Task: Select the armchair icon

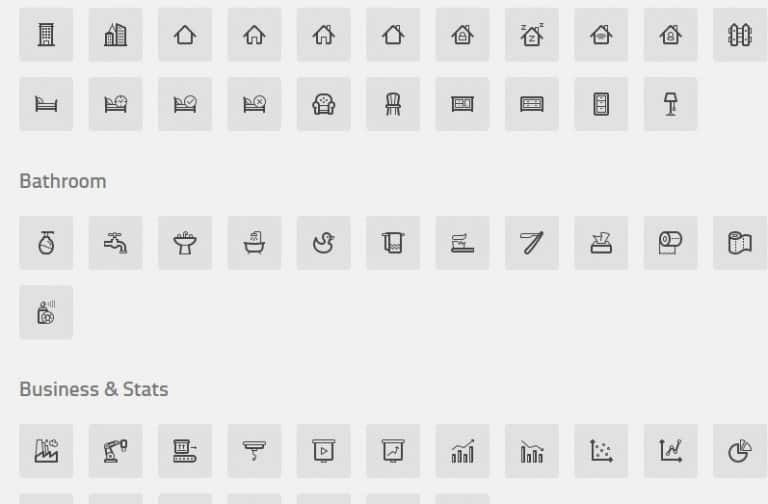Action: 323,104
